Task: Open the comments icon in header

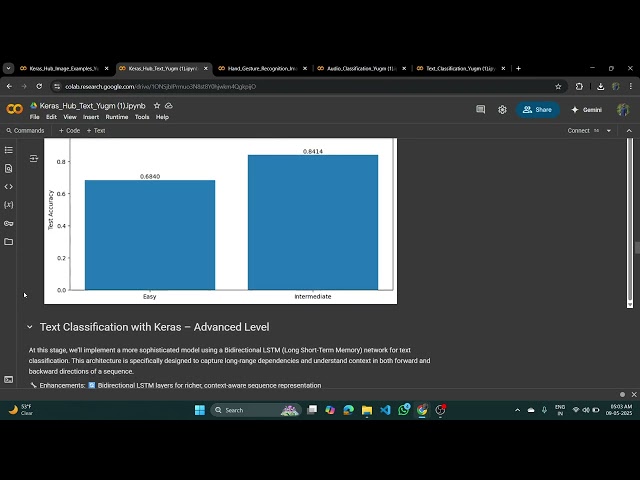Action: pos(480,109)
